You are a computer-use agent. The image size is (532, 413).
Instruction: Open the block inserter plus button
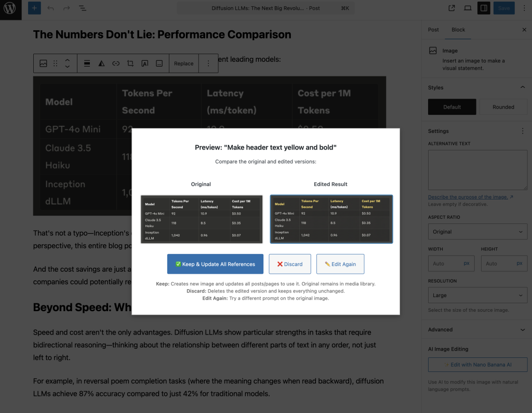coord(34,8)
